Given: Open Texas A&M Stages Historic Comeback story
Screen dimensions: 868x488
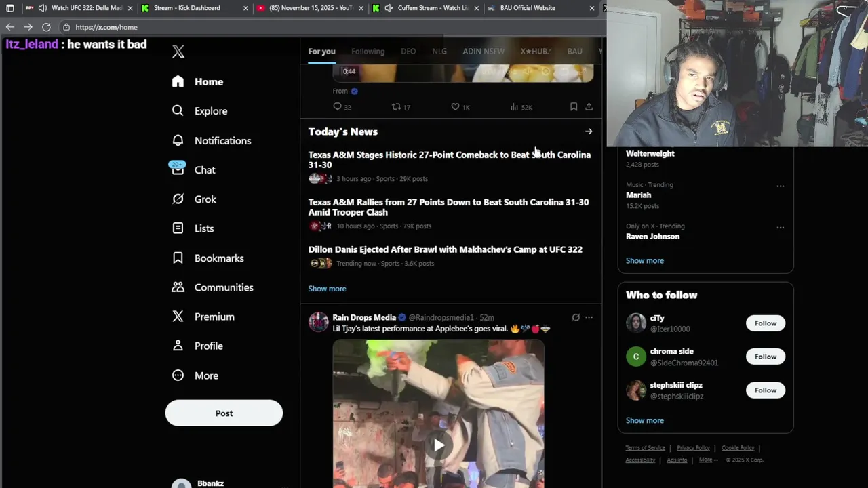Looking at the screenshot, I should point(449,159).
